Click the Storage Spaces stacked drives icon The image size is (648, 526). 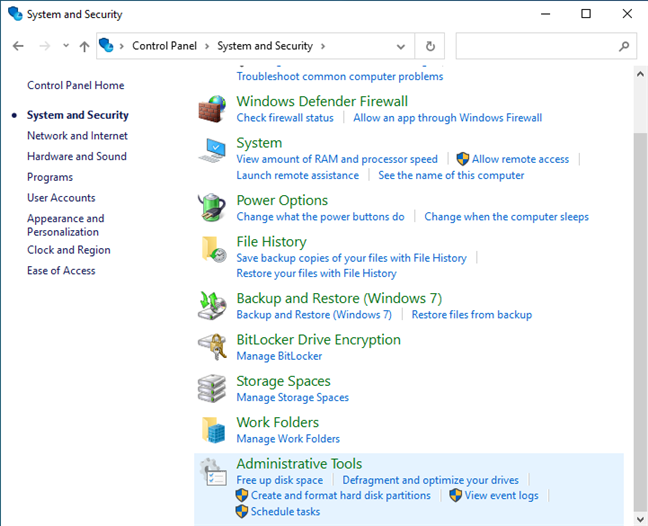pyautogui.click(x=212, y=388)
